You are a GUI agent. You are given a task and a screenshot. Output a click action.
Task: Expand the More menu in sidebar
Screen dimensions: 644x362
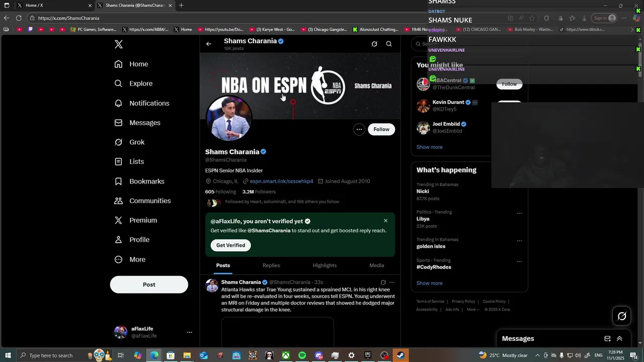(x=130, y=259)
